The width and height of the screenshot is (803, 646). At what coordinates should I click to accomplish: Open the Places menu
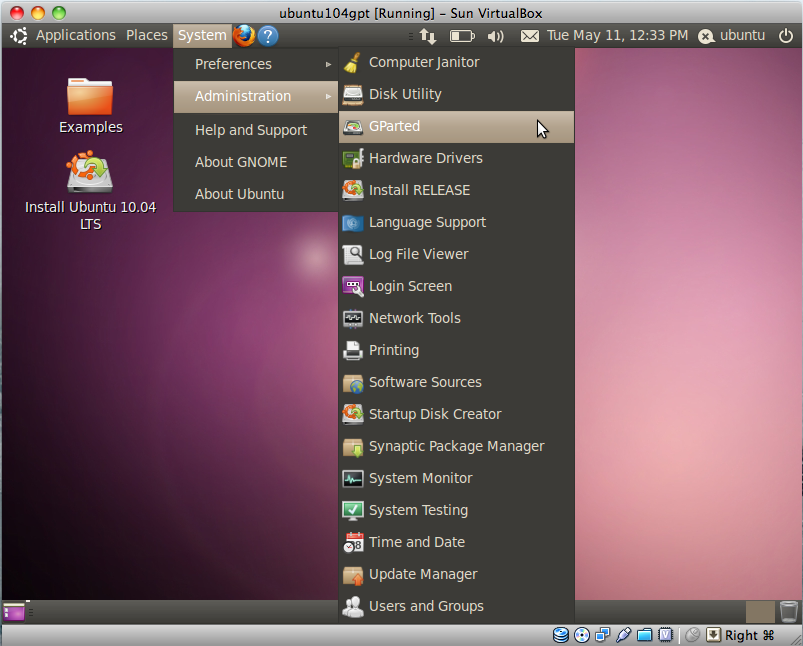pos(146,35)
